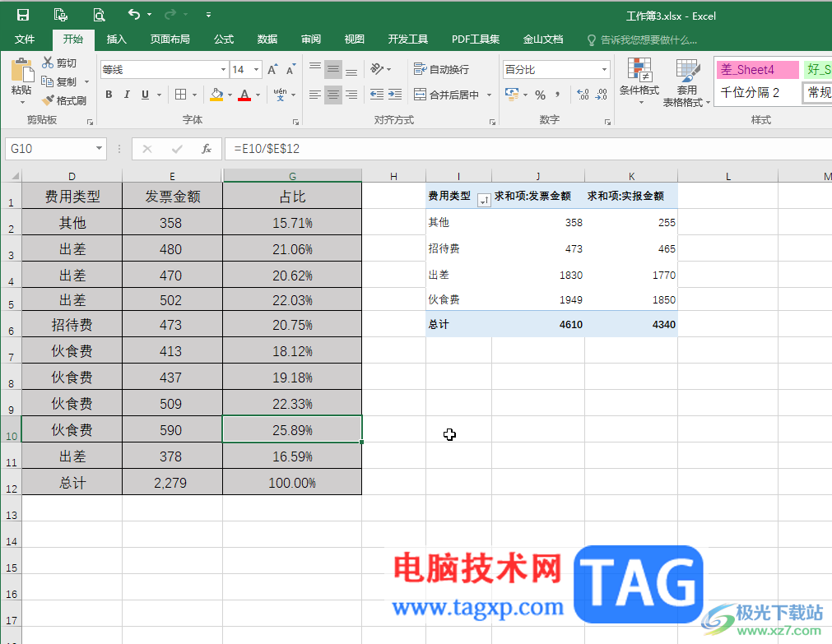This screenshot has width=832, height=644.
Task: Toggle Italic formatting
Action: 127,95
